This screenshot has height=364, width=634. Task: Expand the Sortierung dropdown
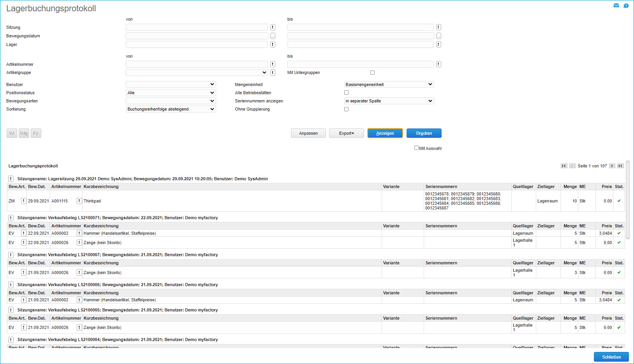[171, 109]
